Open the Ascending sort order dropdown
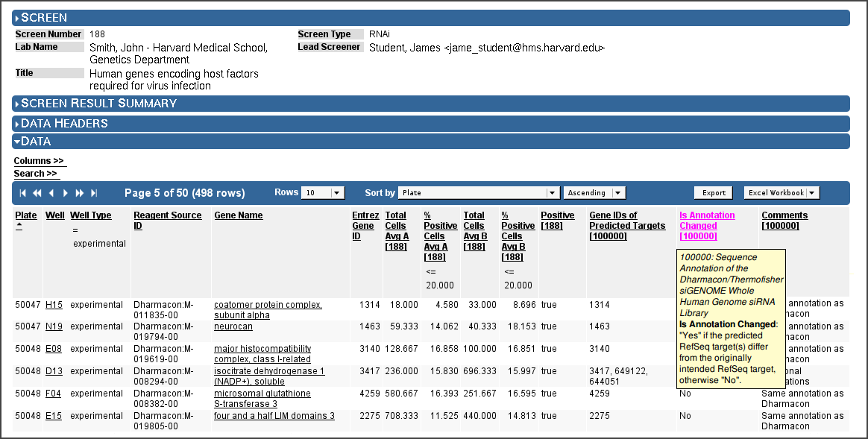The width and height of the screenshot is (868, 439). coord(594,192)
